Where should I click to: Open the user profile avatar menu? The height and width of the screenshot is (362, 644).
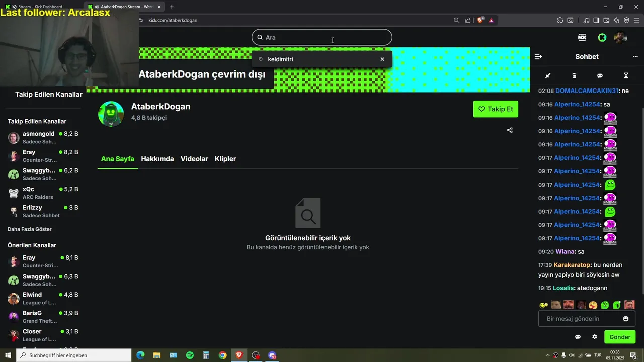(620, 37)
